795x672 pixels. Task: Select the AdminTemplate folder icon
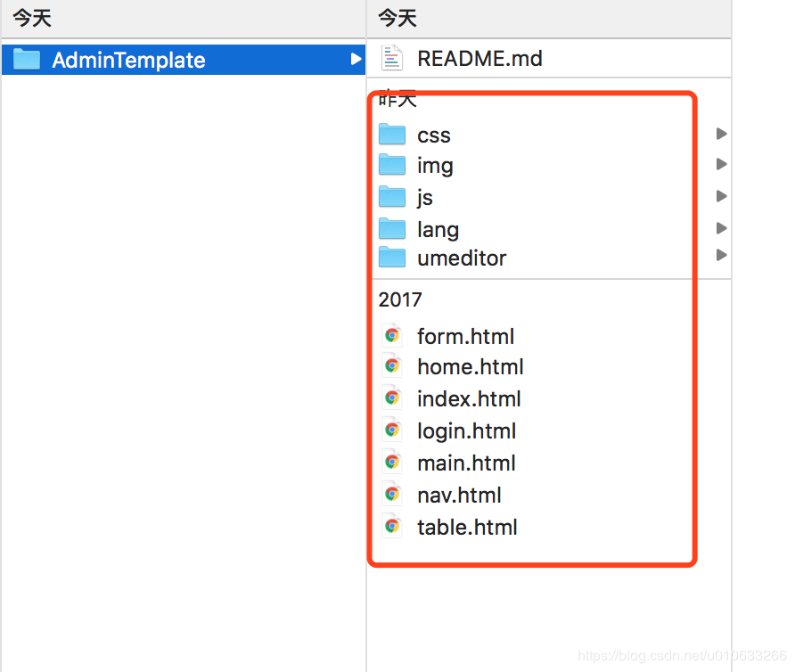pos(27,60)
